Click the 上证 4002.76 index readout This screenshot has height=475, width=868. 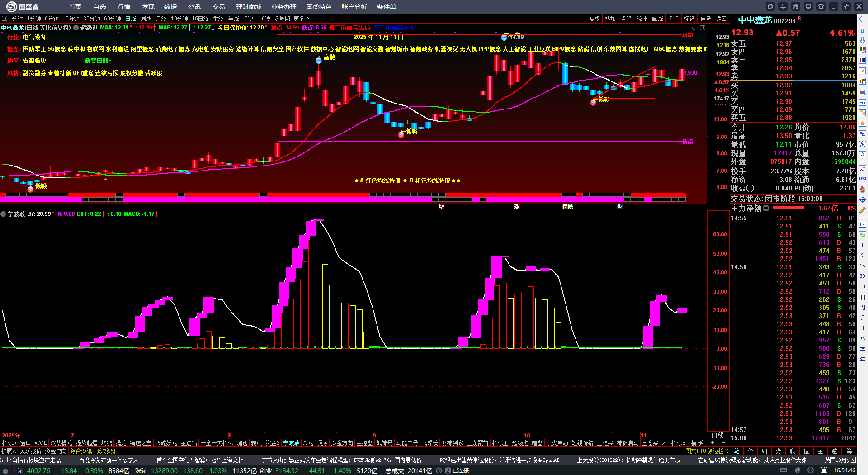pyautogui.click(x=31, y=470)
